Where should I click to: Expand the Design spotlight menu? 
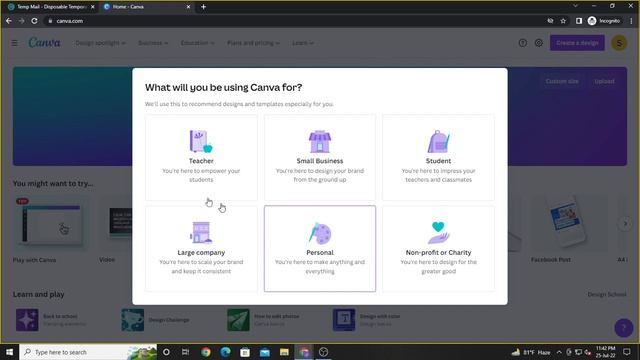click(x=100, y=43)
